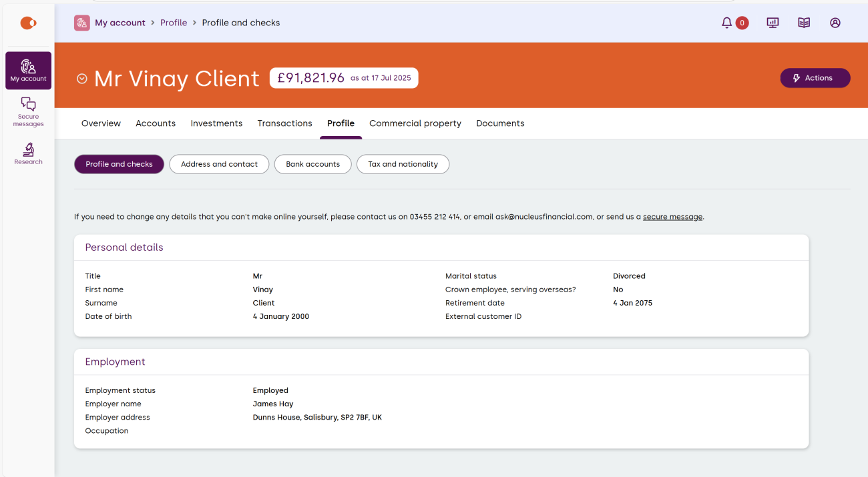Viewport: 868px width, 477px height.
Task: Click the orange logo in sidebar
Action: pos(28,23)
